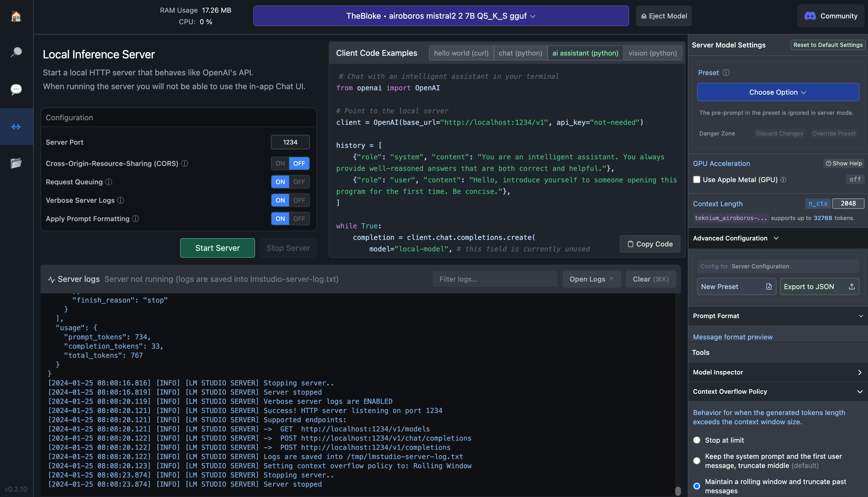Click the Export to JSON upload icon
This screenshot has height=497, width=868.
(852, 287)
